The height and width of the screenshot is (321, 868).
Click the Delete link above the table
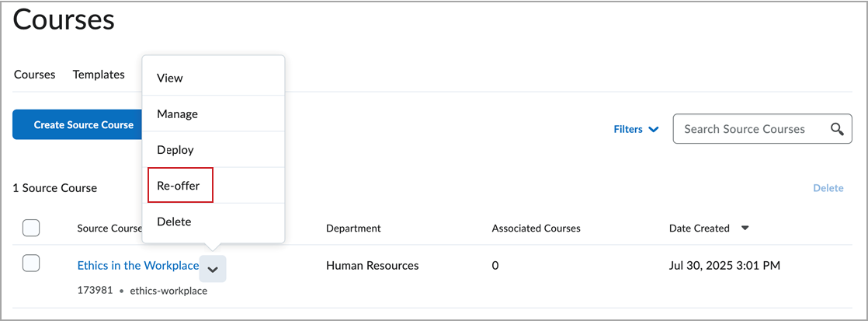pos(828,188)
